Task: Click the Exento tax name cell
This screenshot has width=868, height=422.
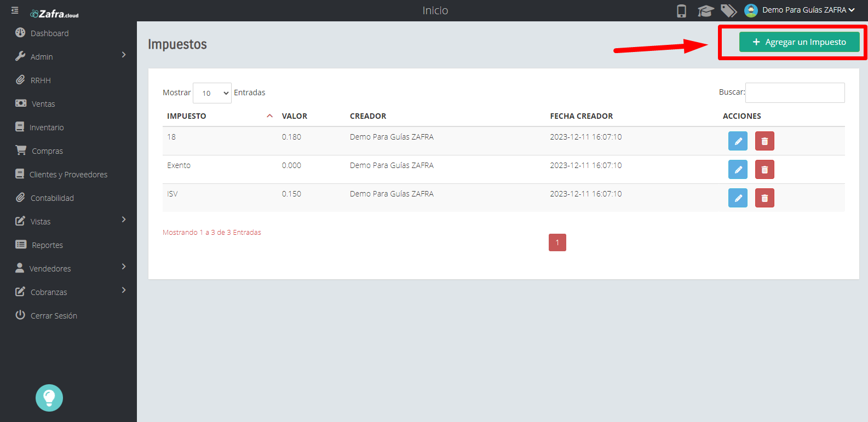Action: point(179,165)
